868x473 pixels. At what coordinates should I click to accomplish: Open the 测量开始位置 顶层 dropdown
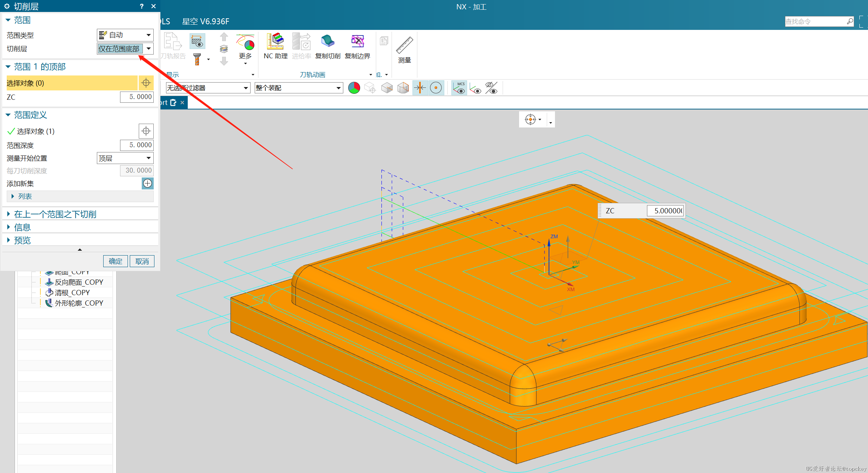(125, 158)
